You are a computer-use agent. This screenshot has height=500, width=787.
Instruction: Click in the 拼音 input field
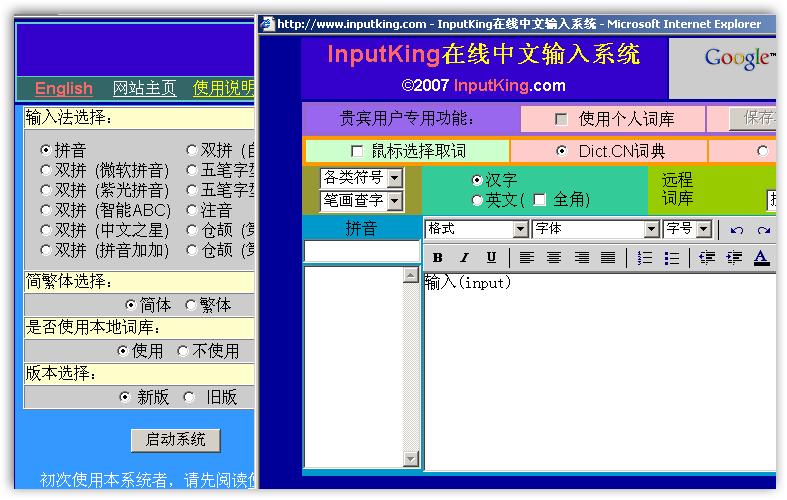pyautogui.click(x=361, y=251)
